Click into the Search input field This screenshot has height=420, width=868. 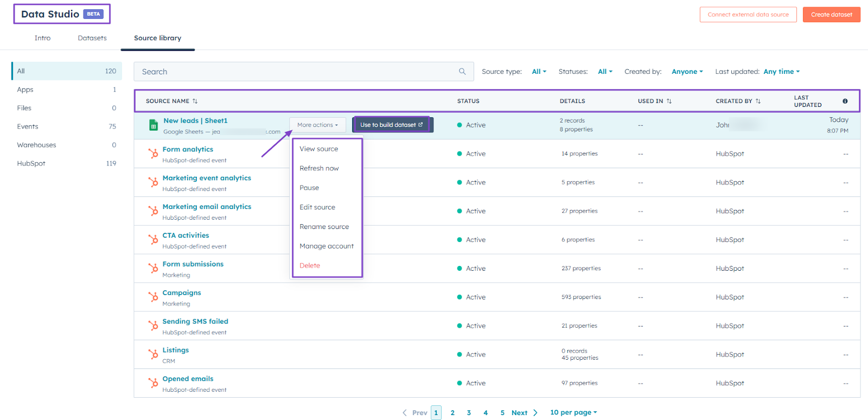303,72
